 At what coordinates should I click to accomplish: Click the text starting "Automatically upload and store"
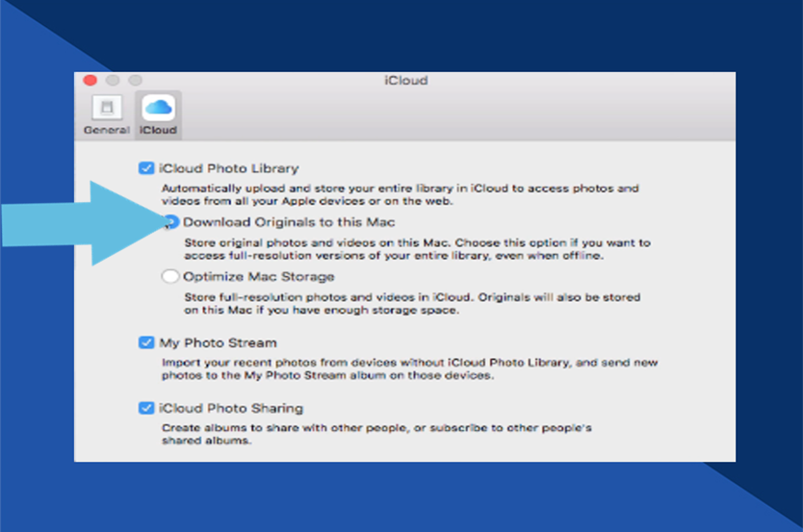400,194
